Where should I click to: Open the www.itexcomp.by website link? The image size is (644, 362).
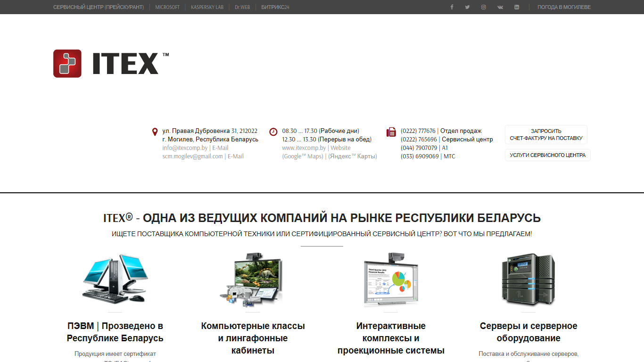pyautogui.click(x=304, y=148)
